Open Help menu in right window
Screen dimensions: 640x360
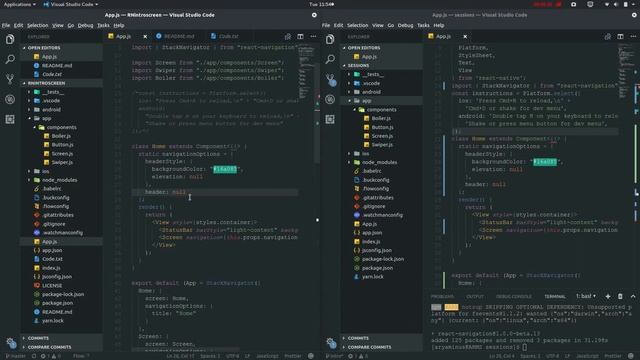tap(439, 25)
